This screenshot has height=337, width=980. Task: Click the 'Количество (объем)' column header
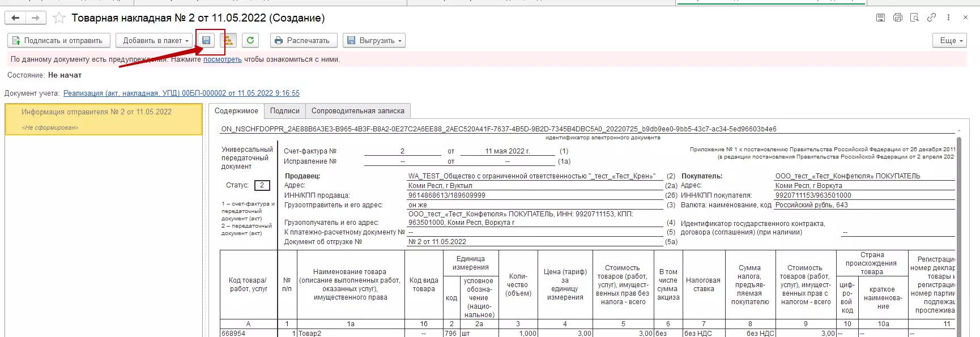coord(518,284)
